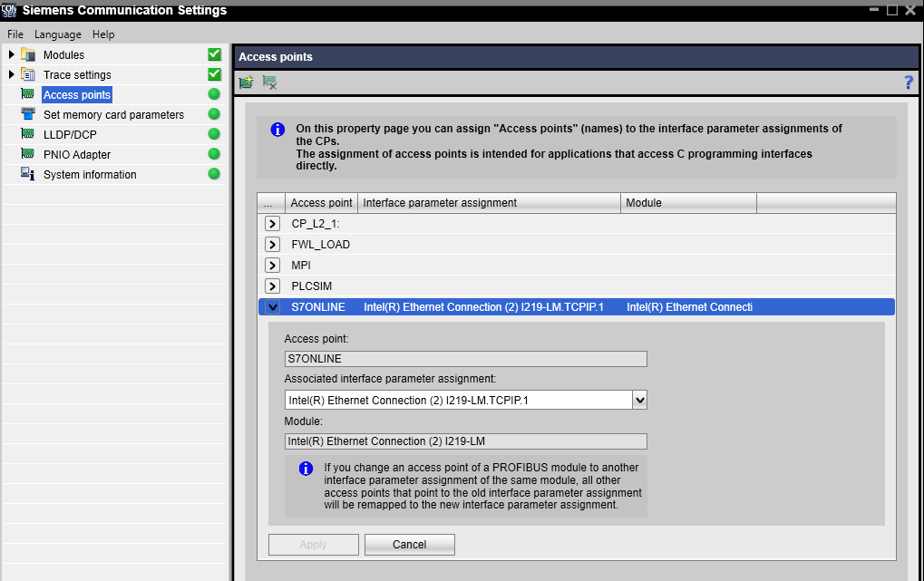This screenshot has width=924, height=581.
Task: Select Access points in the navigation tree
Action: (77, 95)
